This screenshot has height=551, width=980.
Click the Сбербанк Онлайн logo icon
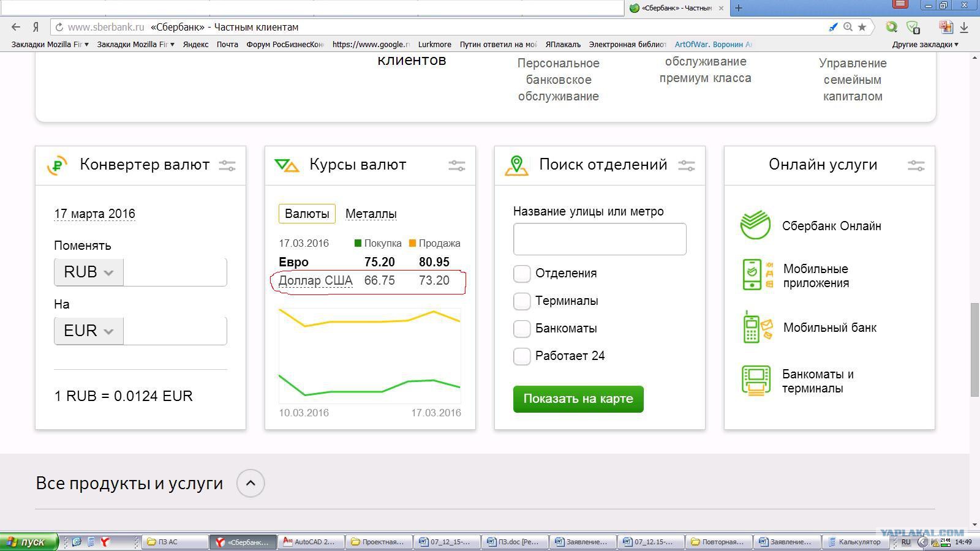(x=756, y=225)
